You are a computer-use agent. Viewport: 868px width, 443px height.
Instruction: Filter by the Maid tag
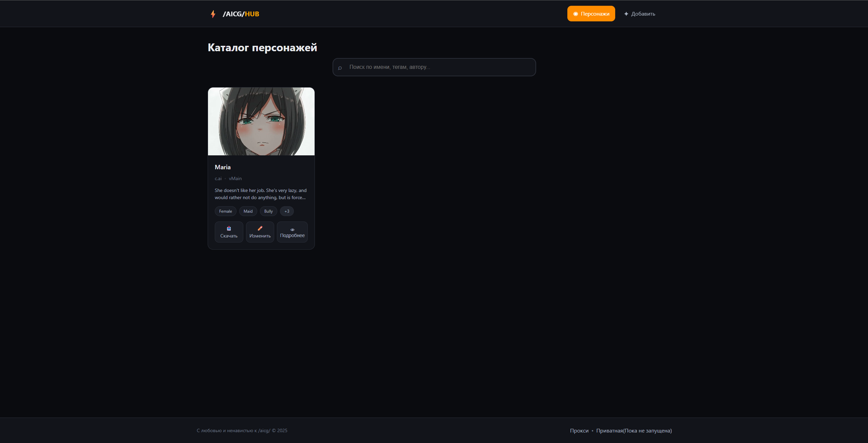248,211
